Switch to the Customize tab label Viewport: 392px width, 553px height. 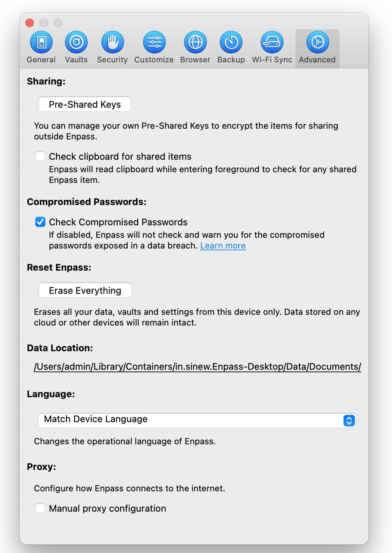coord(154,60)
